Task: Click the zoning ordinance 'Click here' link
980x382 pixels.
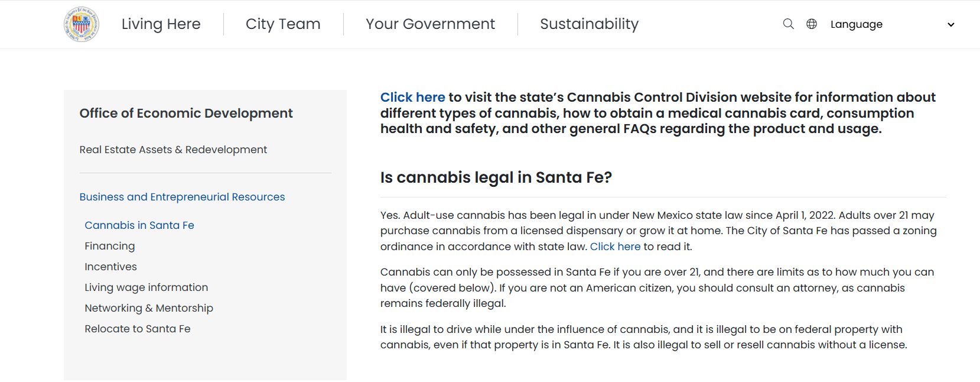Action: (615, 247)
